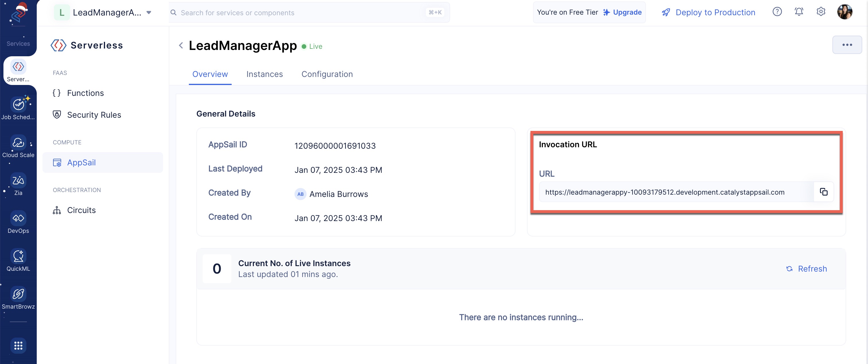Click the settings gear icon
868x364 pixels.
(821, 12)
